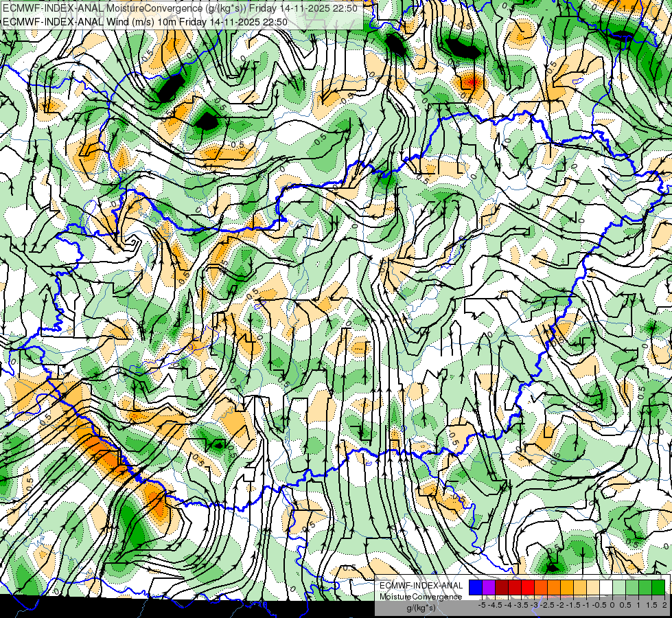Select the white legend swatch

(606, 588)
